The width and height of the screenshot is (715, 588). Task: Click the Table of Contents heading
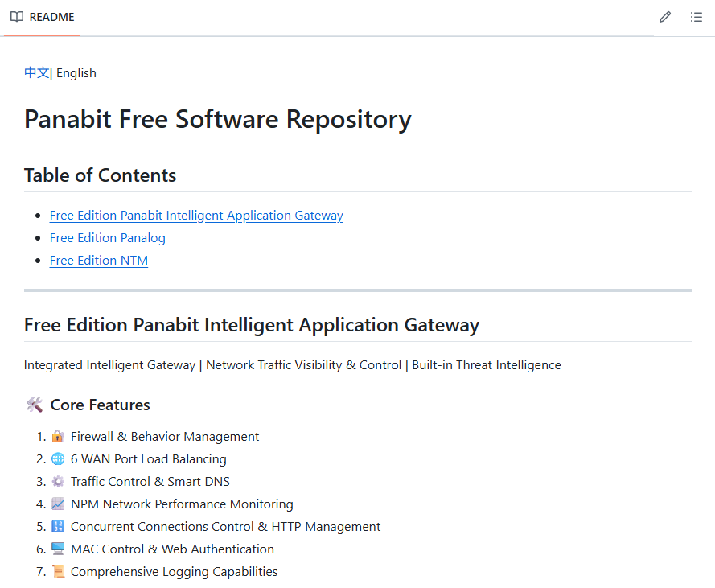point(100,175)
